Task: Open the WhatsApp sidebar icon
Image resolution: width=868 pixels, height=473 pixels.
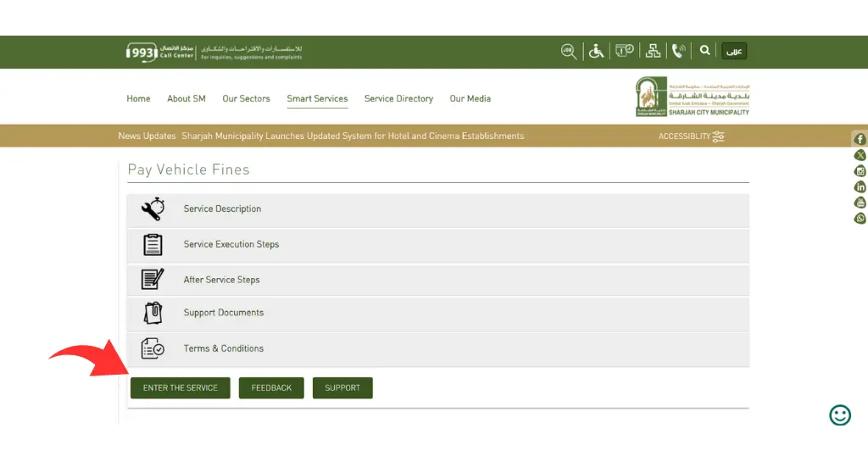Action: coord(860,218)
